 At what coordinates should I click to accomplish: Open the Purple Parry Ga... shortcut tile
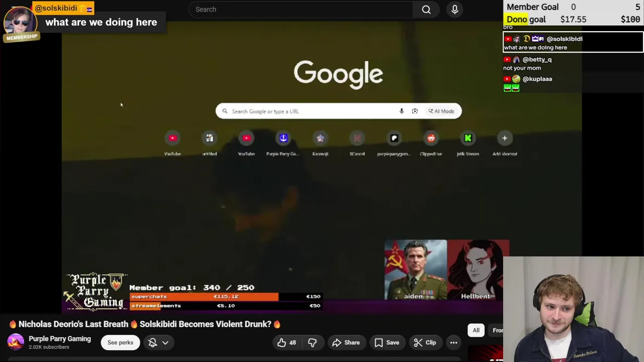coord(283,143)
